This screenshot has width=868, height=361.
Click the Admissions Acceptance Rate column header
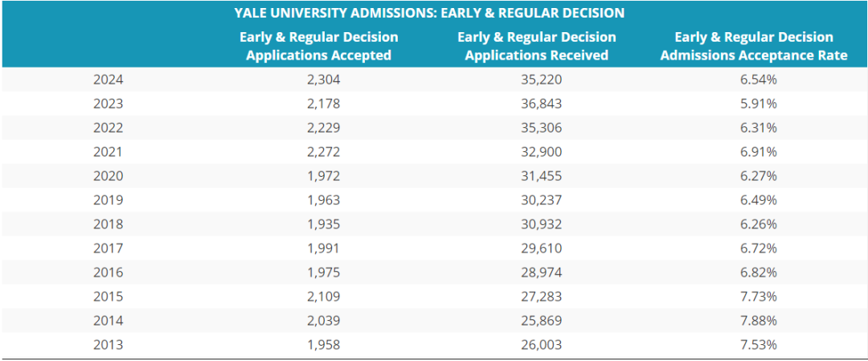pos(753,46)
